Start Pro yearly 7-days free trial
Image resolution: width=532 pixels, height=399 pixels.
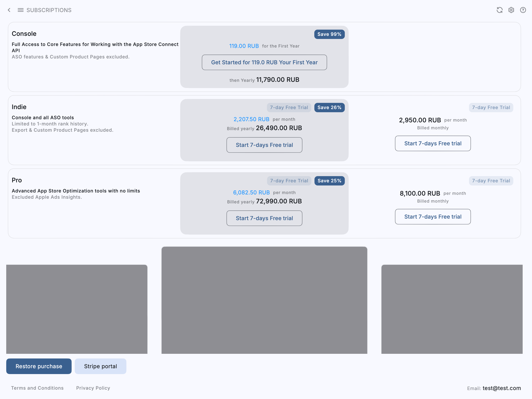(x=264, y=218)
